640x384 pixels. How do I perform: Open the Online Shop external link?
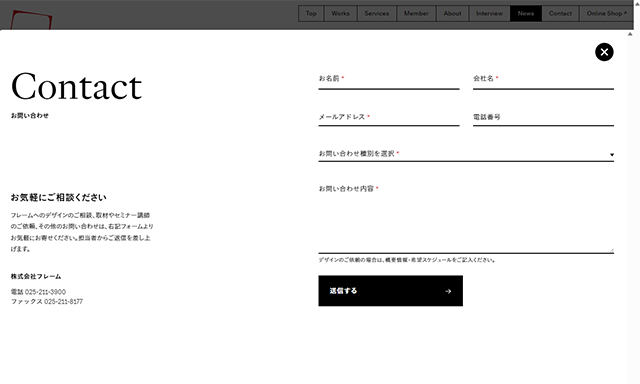pos(606,13)
